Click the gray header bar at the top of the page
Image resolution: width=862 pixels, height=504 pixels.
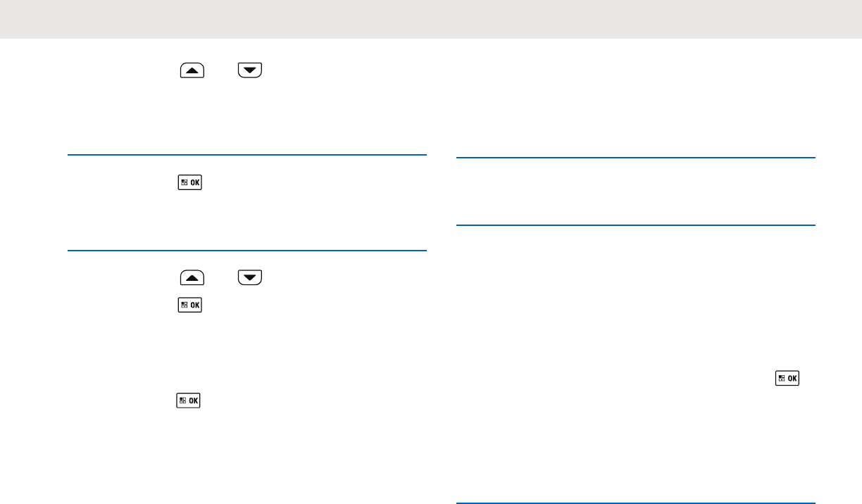[431, 19]
